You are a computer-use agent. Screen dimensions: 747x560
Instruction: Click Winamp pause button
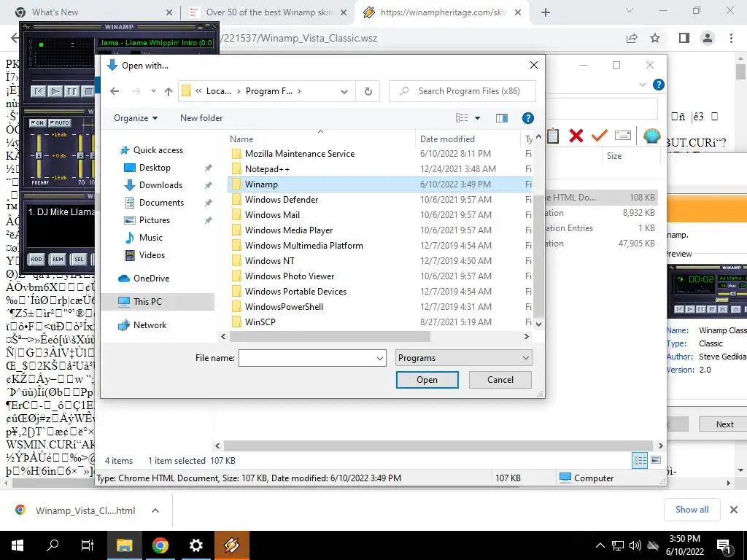pos(71,91)
